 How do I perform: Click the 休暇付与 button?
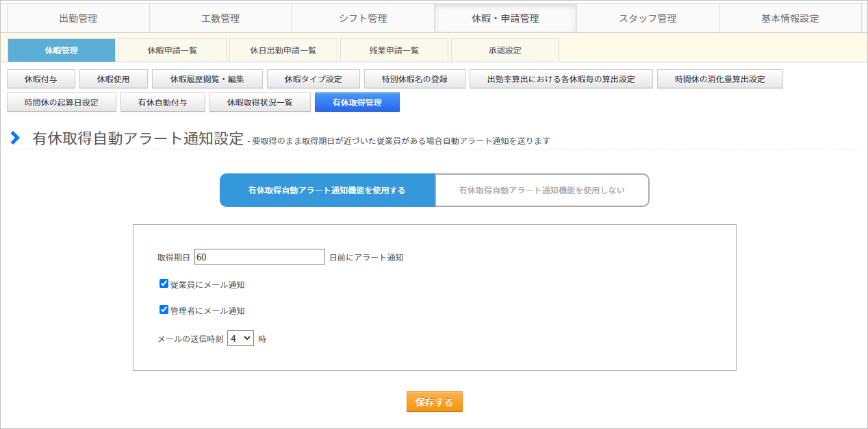41,79
